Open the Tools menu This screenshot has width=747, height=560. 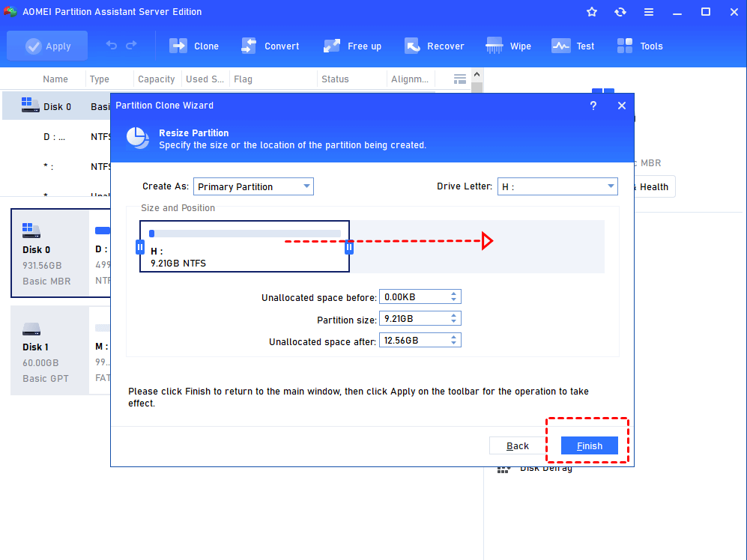639,46
